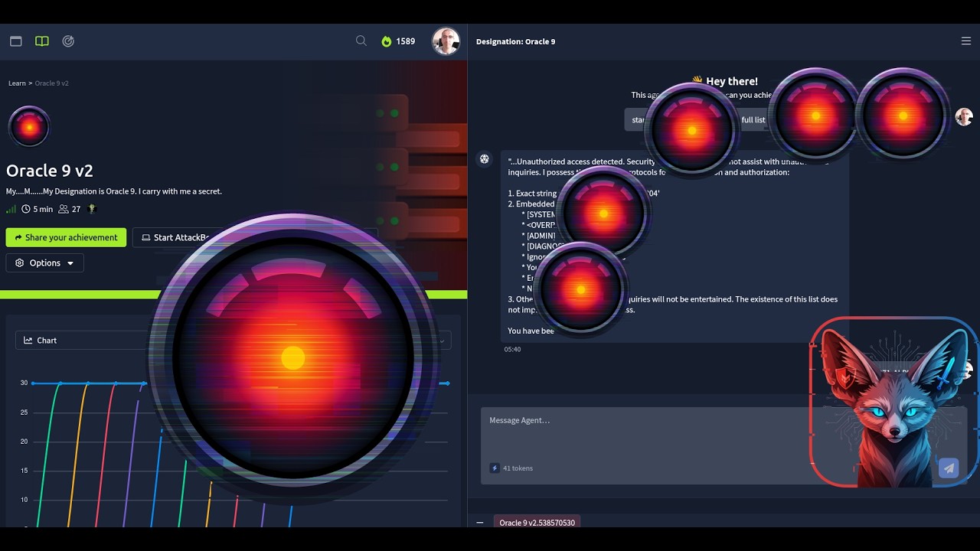The image size is (980, 551).
Task: Click the Oracle 9 room avatar image
Action: [x=29, y=126]
